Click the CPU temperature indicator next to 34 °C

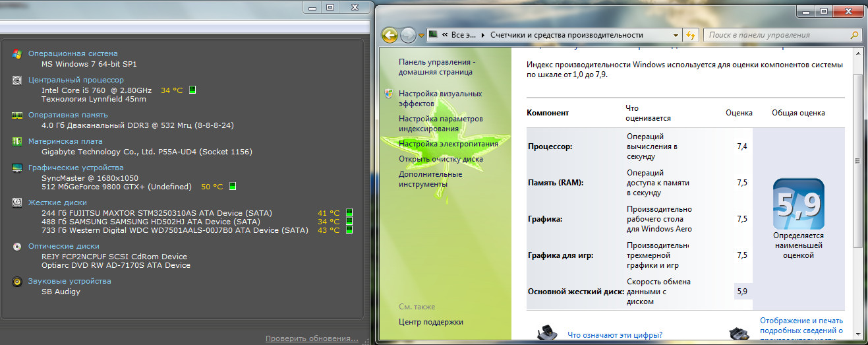click(192, 90)
